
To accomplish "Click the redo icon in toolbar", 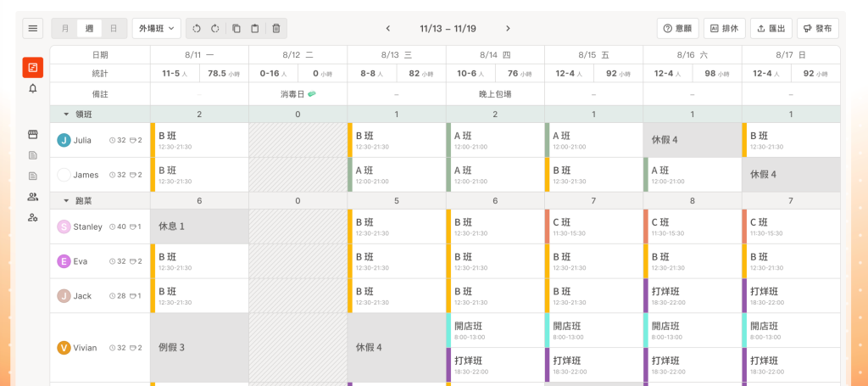I will pos(216,28).
